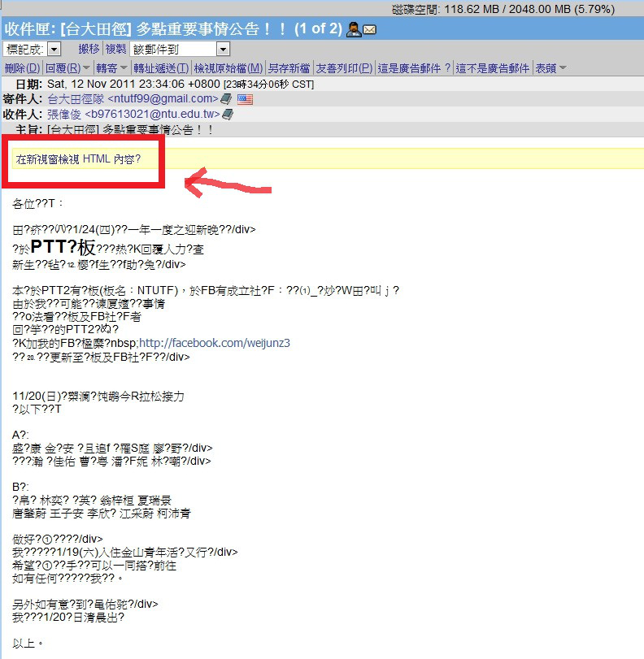The height and width of the screenshot is (659, 644).
Task: Click 刪除(D) to delete the message
Action: tap(22, 68)
